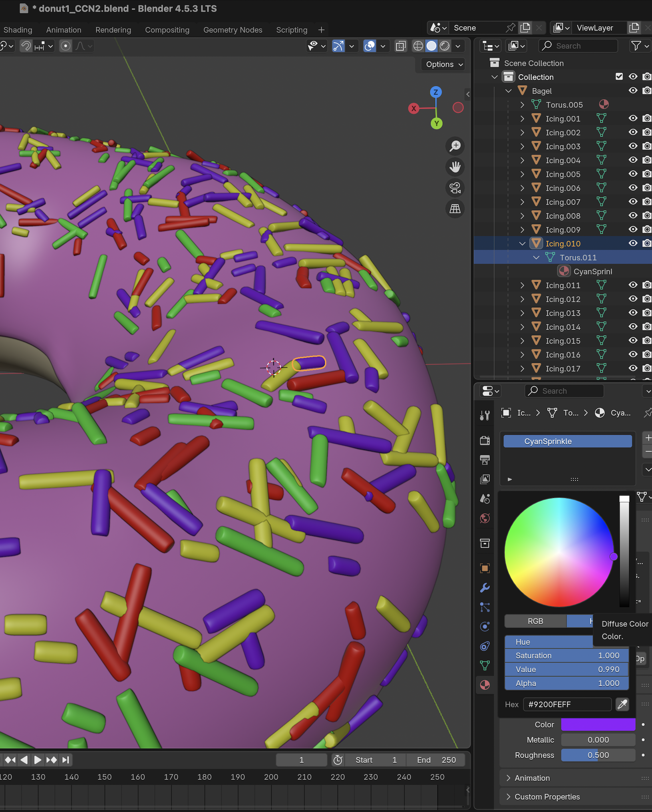Open the Render properties tab
The width and height of the screenshot is (652, 812).
pos(485,440)
